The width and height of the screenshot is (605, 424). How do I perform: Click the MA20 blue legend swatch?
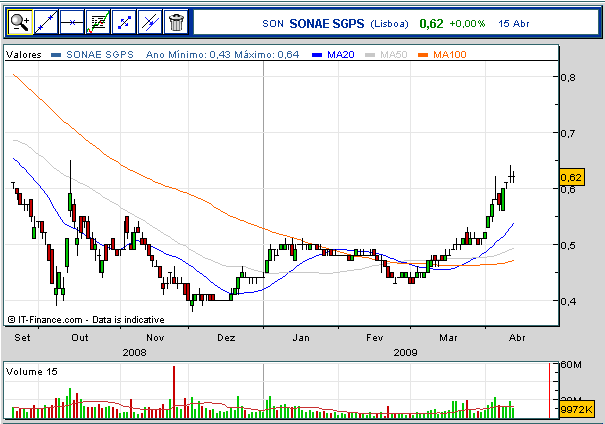click(317, 55)
